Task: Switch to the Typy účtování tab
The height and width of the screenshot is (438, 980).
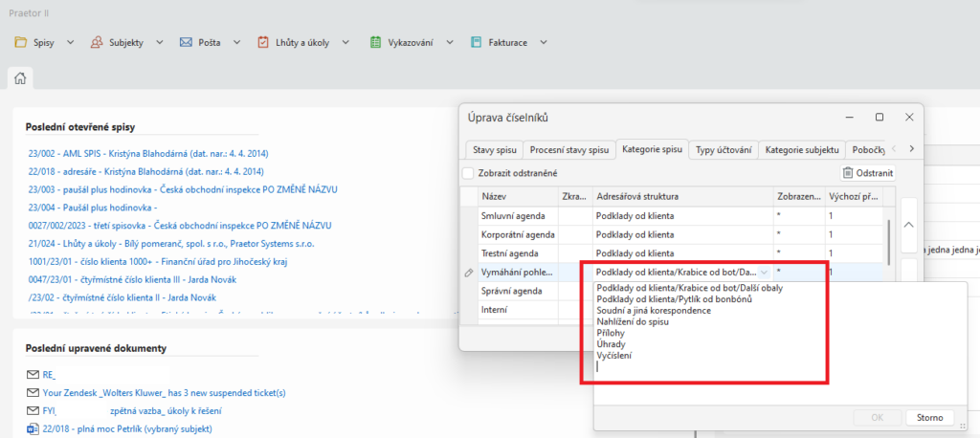Action: pyautogui.click(x=724, y=150)
